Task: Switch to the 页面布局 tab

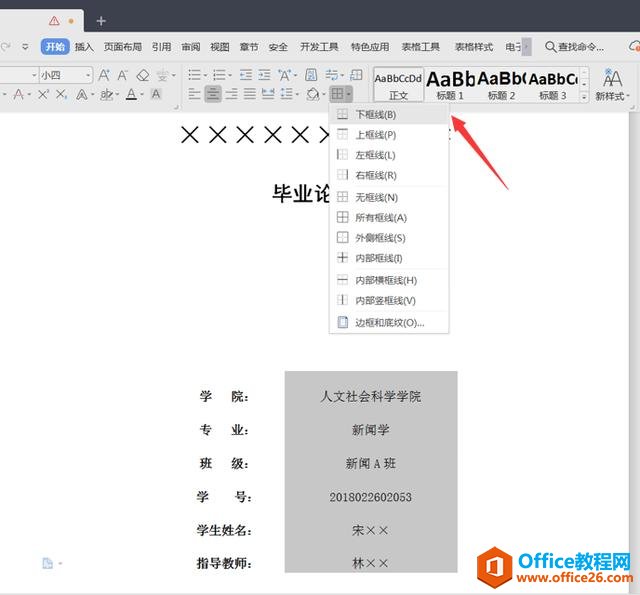Action: coord(123,47)
